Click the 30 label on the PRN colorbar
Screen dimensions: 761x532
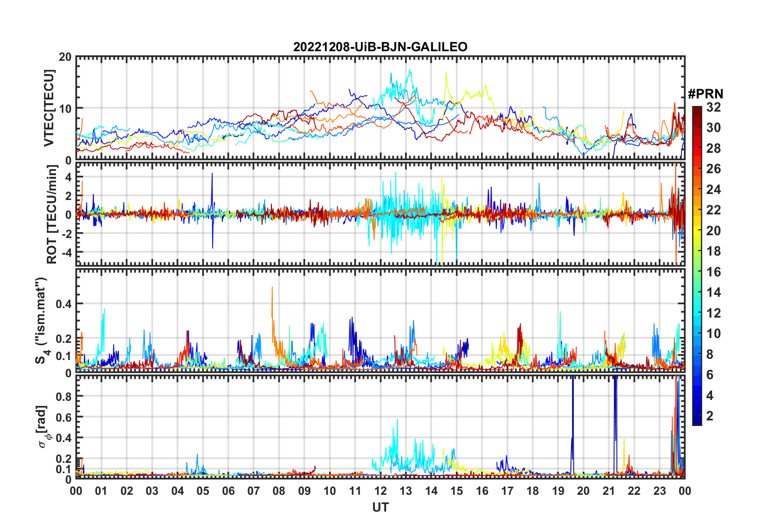[x=713, y=128]
